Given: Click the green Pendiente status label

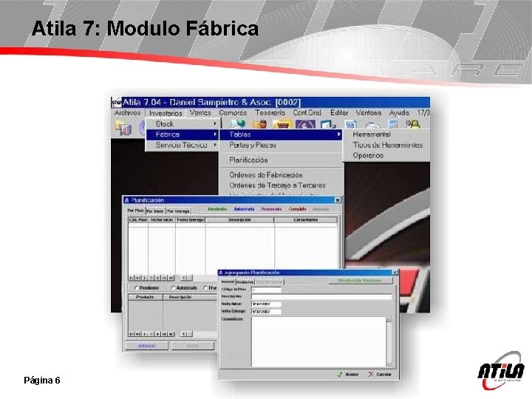Looking at the screenshot, I should point(217,209).
